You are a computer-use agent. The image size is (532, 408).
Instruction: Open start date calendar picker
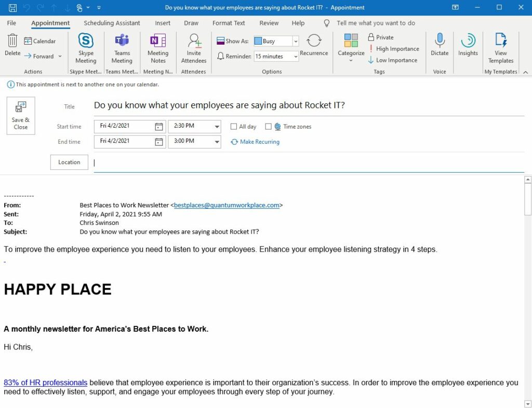(x=158, y=127)
